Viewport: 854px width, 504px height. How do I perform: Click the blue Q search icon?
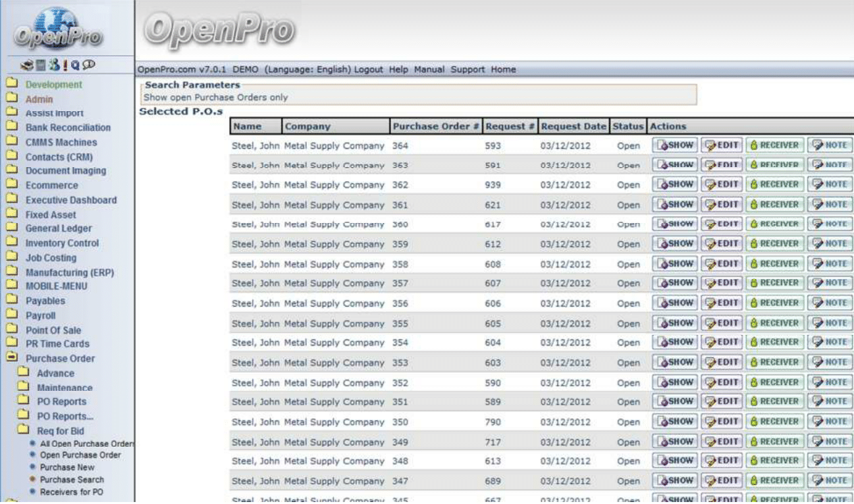(75, 64)
